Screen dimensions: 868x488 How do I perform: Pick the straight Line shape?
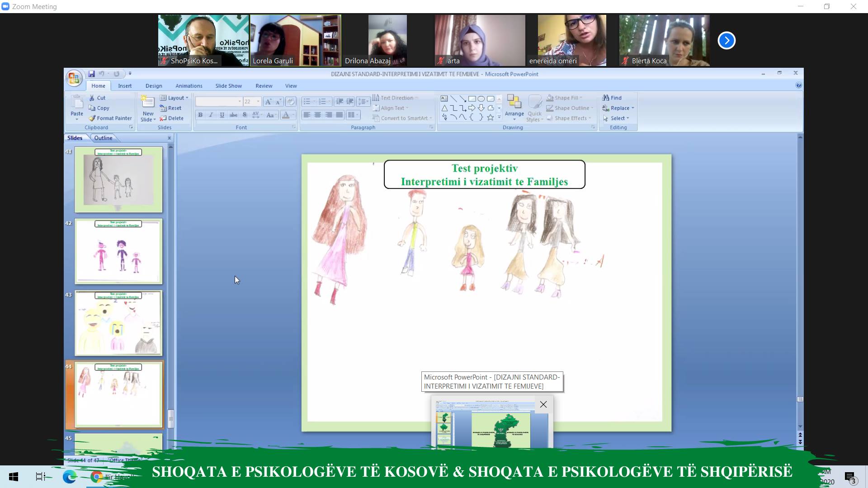(453, 99)
